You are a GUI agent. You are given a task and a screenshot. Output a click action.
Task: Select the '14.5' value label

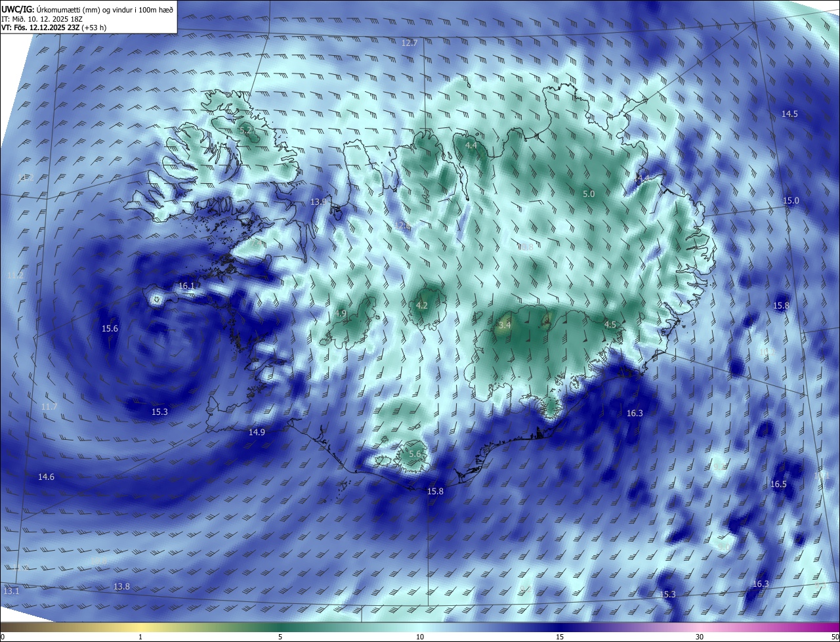[x=789, y=114]
